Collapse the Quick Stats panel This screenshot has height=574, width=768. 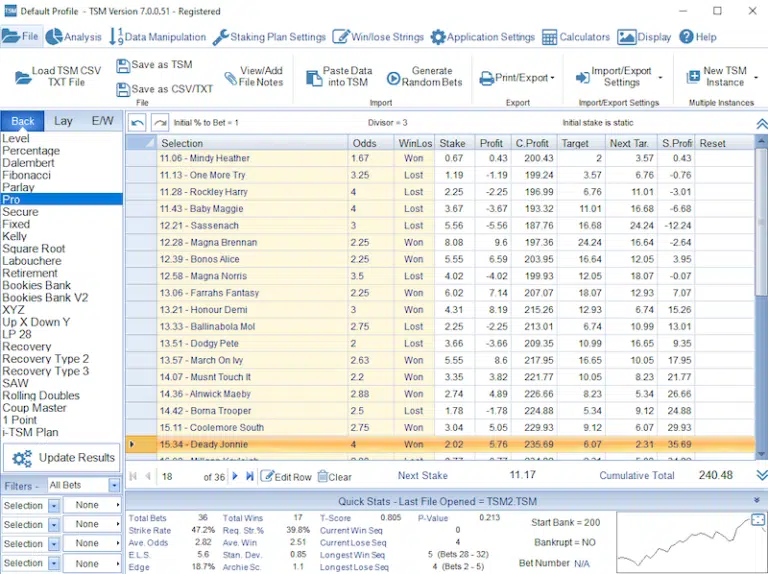[757, 500]
